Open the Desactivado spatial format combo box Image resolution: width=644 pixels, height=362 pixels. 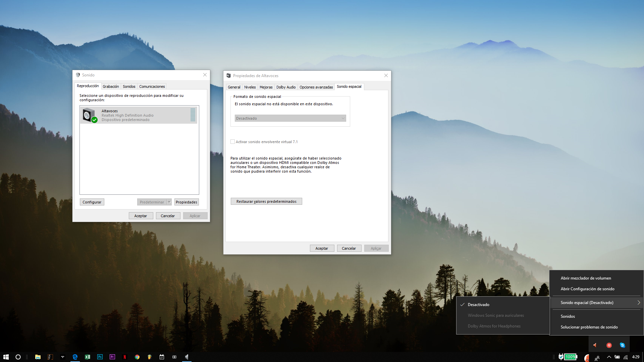pyautogui.click(x=290, y=118)
